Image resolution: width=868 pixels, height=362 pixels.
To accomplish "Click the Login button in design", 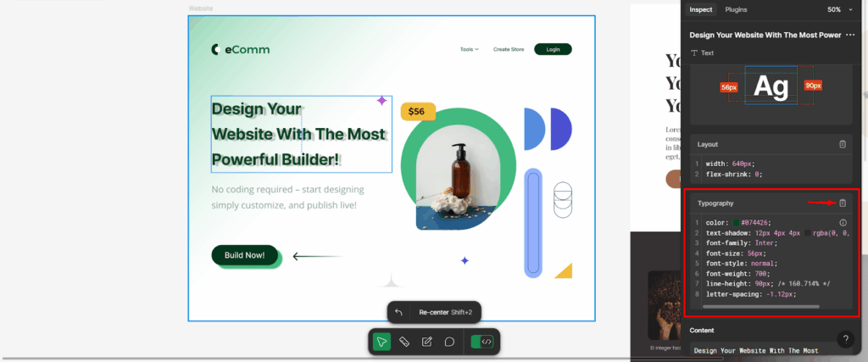I will coord(553,49).
